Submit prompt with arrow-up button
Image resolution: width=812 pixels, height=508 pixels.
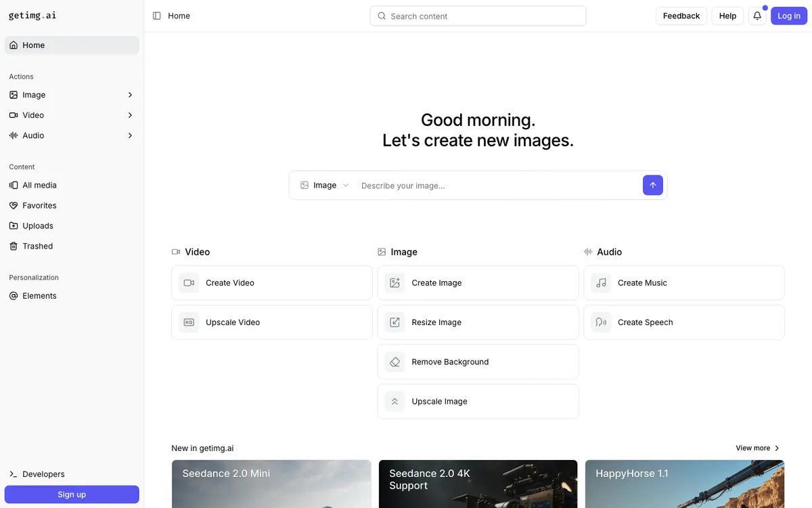653,185
